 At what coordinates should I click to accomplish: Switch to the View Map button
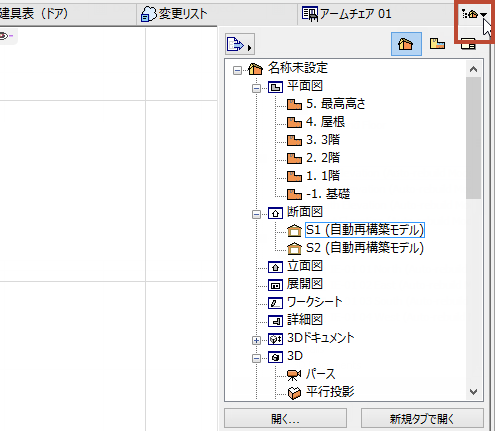point(437,44)
